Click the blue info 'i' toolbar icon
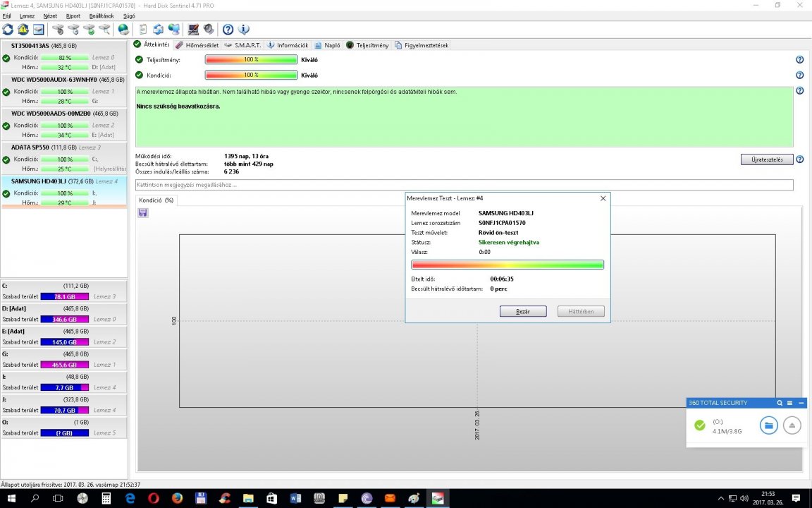812x508 pixels. click(x=243, y=30)
